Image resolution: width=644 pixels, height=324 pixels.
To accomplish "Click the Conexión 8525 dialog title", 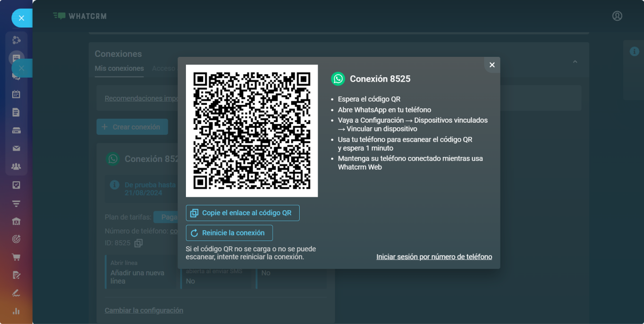I will pyautogui.click(x=380, y=79).
